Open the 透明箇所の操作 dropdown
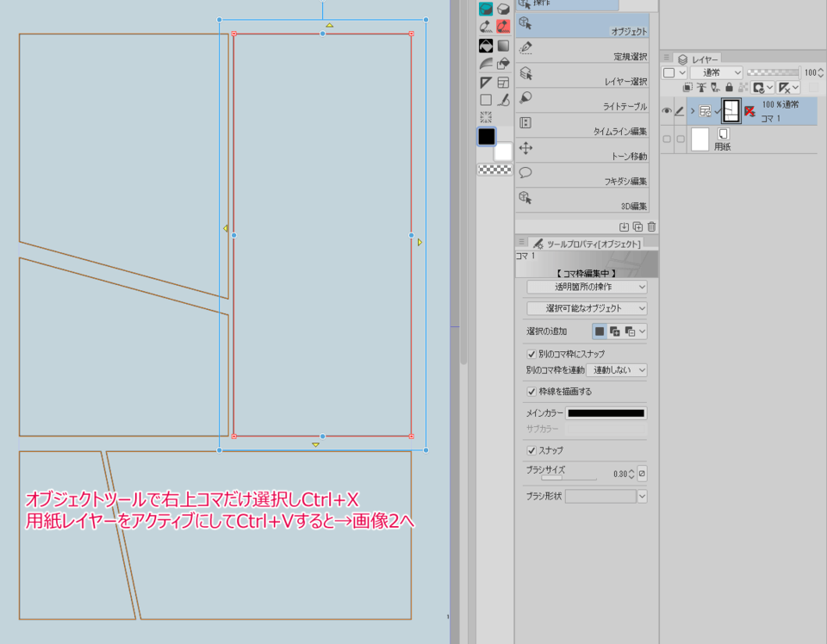 coord(587,287)
